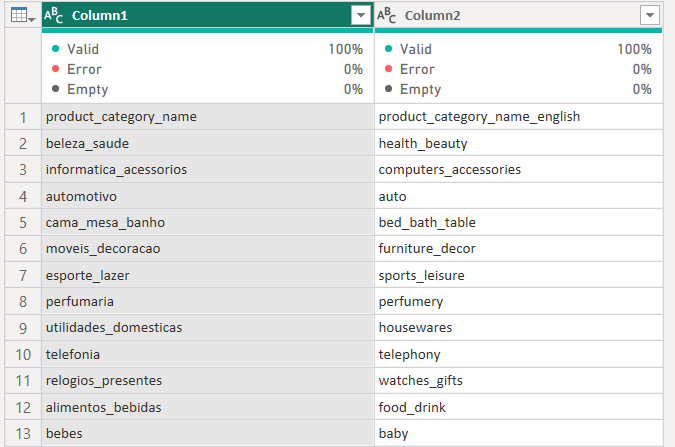The image size is (675, 447).
Task: Select cell bebes
Action: point(207,433)
